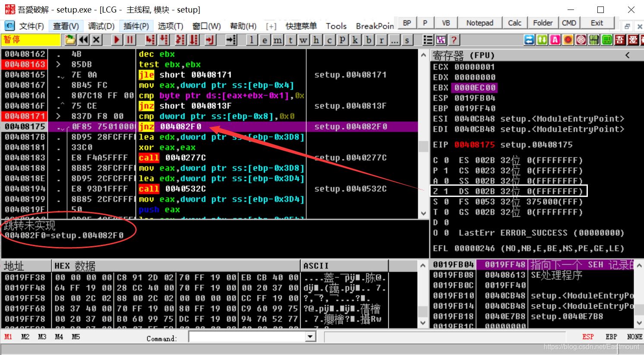Set stack addressing to NONE
Viewport: 644px width, 355px height.
point(634,337)
